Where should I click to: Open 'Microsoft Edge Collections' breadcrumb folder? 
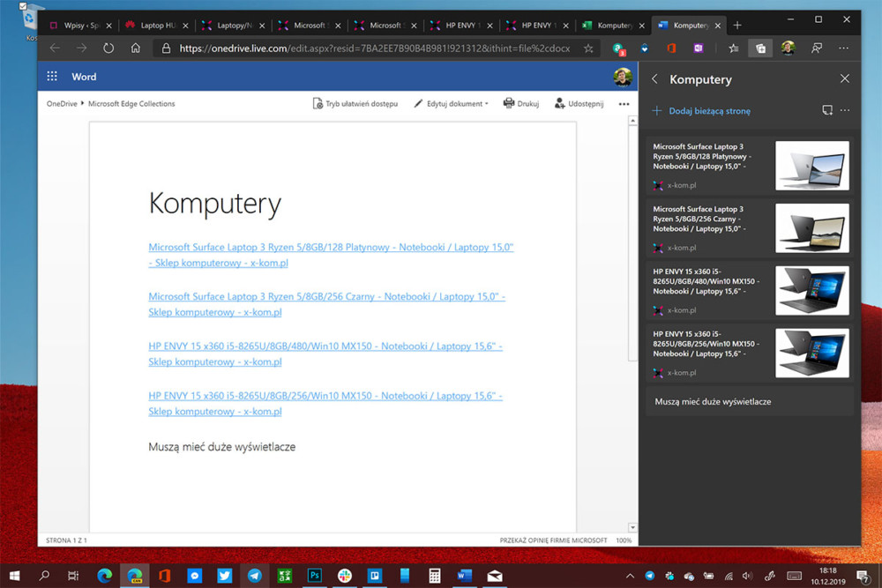tap(131, 103)
